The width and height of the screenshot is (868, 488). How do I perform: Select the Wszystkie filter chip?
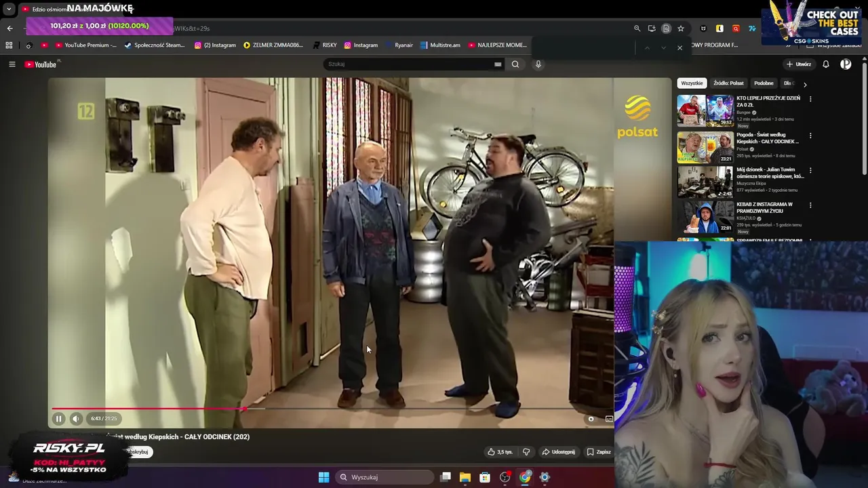(692, 83)
